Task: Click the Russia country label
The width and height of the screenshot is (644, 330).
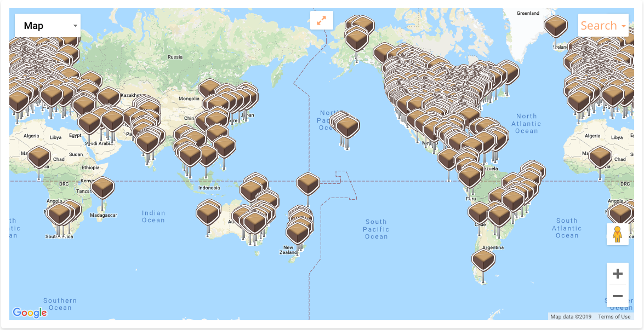Action: 175,57
